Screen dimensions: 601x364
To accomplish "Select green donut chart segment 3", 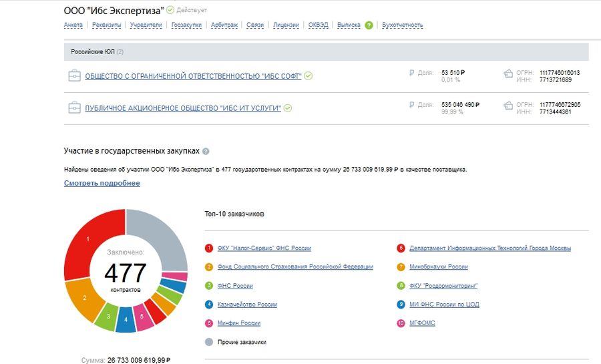I will pyautogui.click(x=108, y=317).
